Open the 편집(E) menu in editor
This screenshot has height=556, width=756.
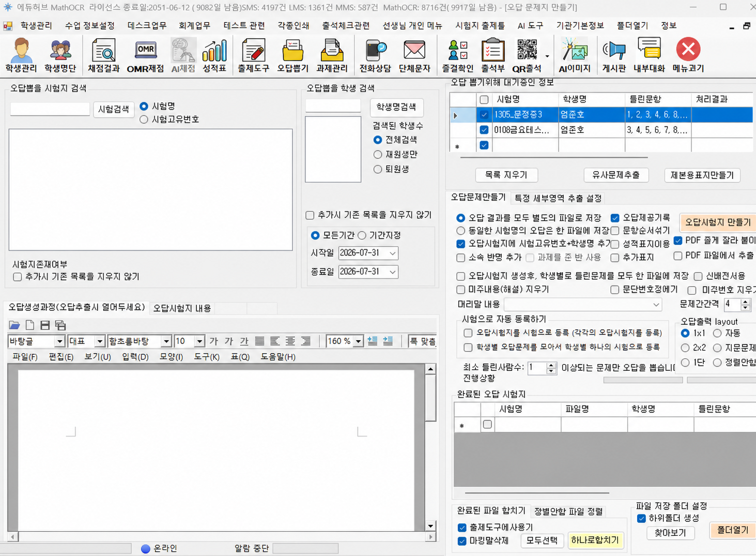pyautogui.click(x=61, y=357)
